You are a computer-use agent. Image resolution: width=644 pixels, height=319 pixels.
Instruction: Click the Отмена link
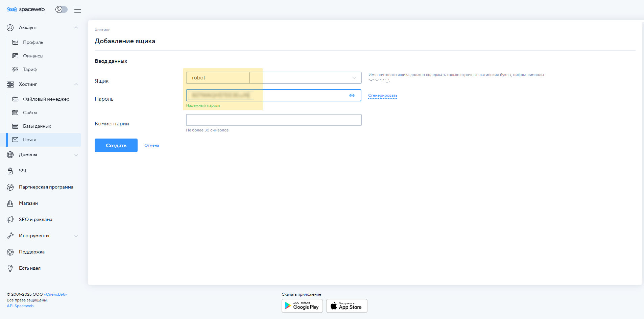click(151, 145)
